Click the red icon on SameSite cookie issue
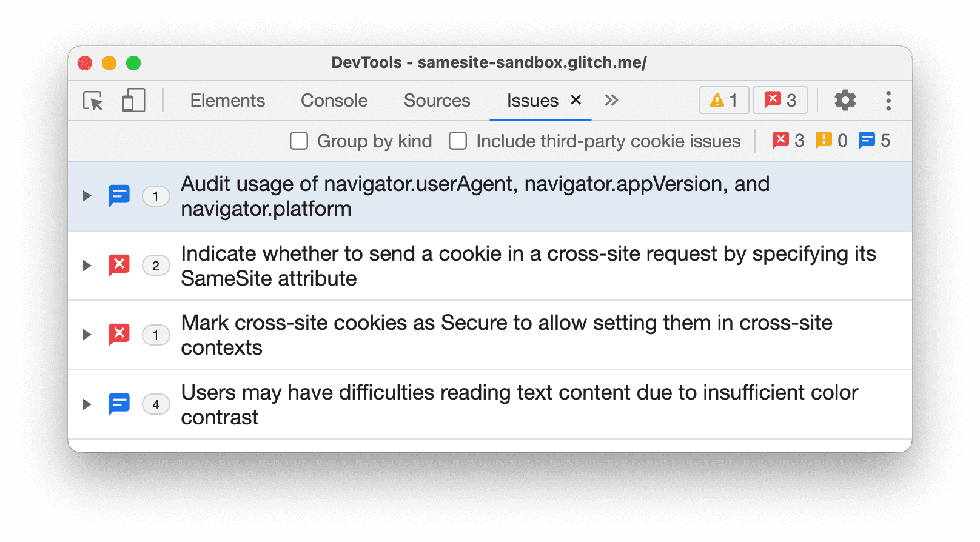Screen dimensions: 980x542 point(119,265)
